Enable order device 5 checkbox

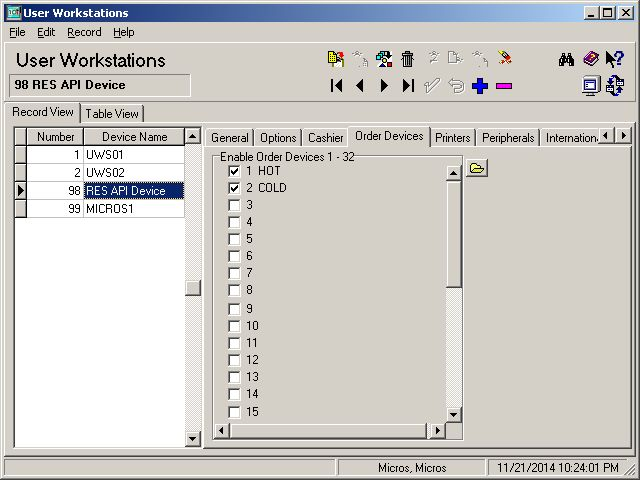(234, 239)
